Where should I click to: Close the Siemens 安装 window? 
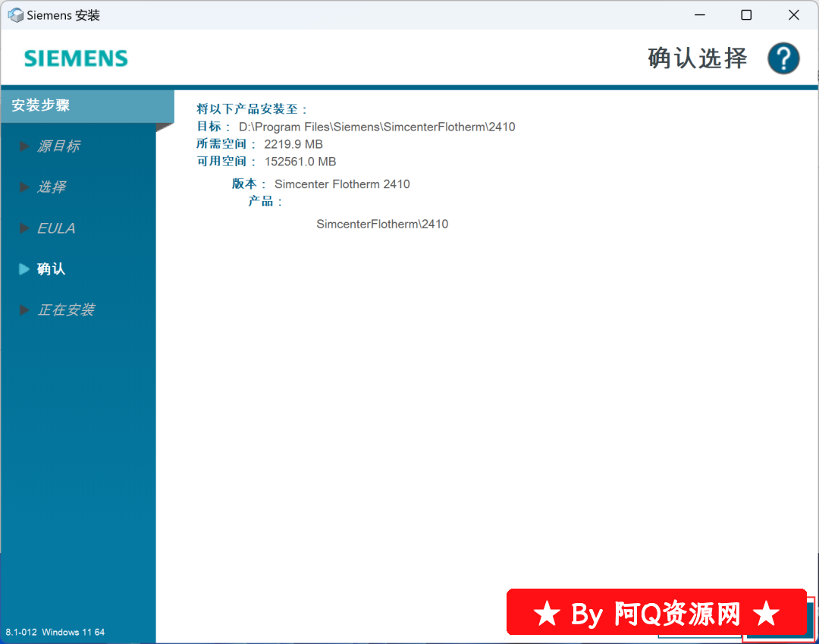point(793,15)
